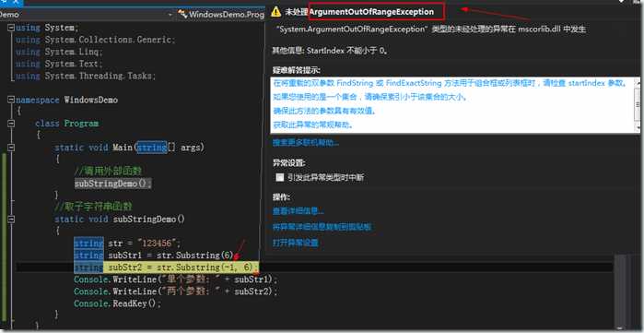Click 查看详细信息 link
This screenshot has width=644, height=333.
click(x=299, y=211)
